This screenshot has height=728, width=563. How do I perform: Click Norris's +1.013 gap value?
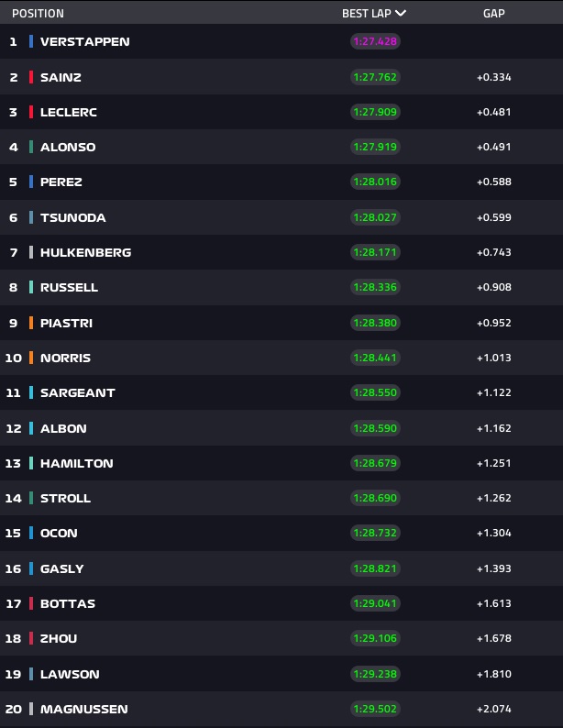click(x=494, y=358)
